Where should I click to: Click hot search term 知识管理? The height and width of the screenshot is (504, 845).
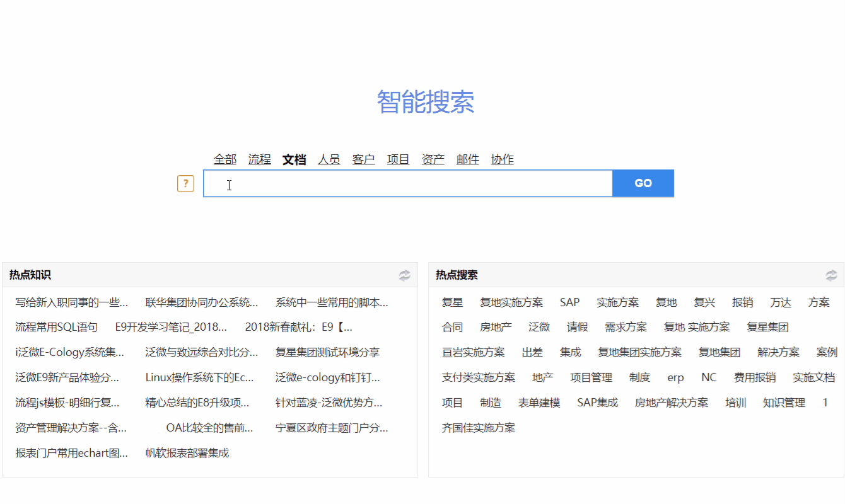(x=784, y=403)
